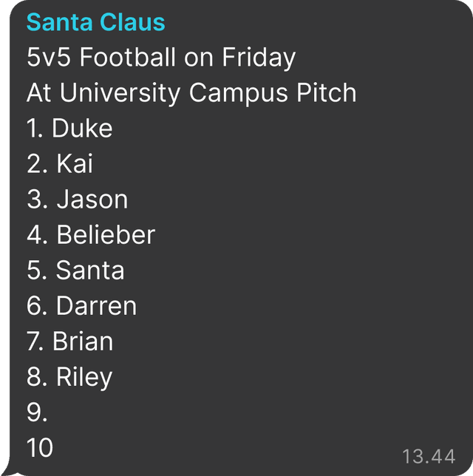Select the name Darren in the list
This screenshot has width=473, height=476.
pyautogui.click(x=97, y=306)
